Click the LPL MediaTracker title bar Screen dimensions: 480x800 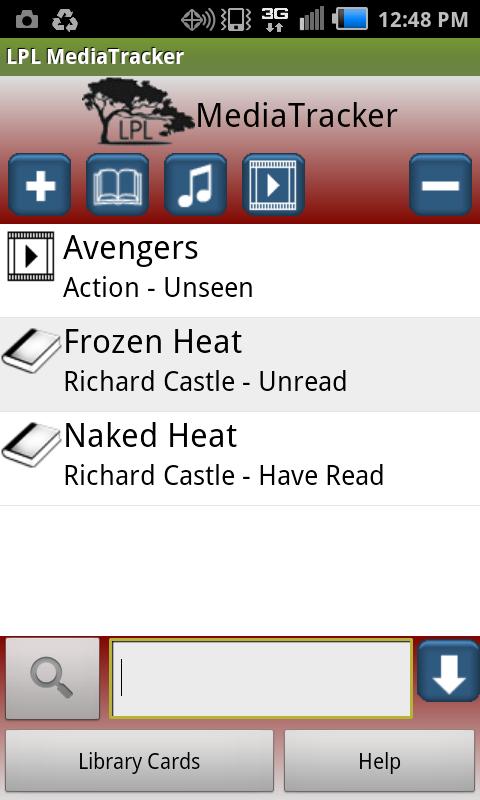point(240,57)
